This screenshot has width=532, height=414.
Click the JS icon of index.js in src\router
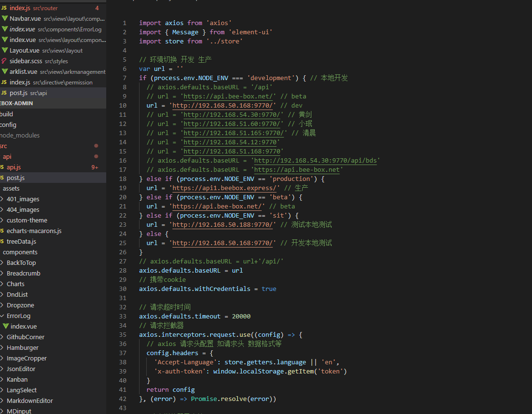(x=4, y=8)
